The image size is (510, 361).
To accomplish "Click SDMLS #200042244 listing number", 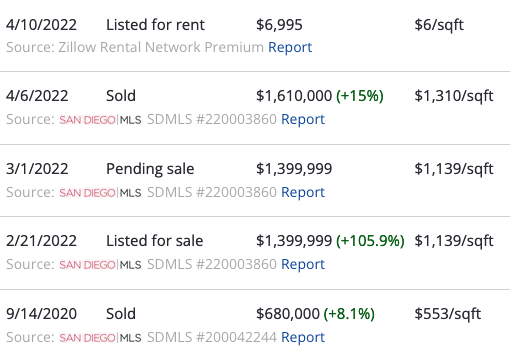I will 212,337.
